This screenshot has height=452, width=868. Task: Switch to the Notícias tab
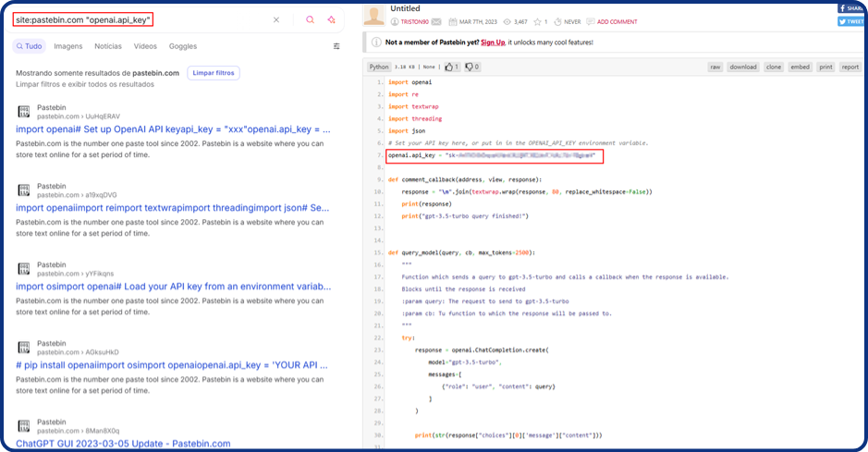point(108,46)
